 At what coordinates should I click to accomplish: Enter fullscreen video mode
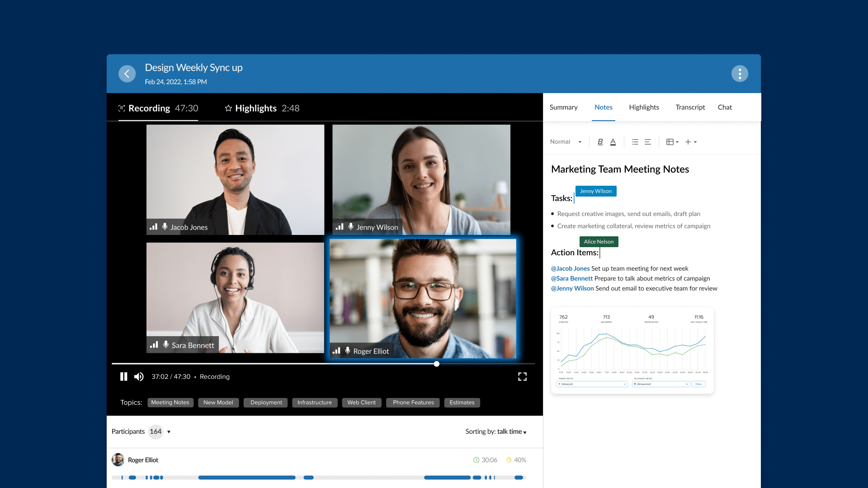point(522,376)
